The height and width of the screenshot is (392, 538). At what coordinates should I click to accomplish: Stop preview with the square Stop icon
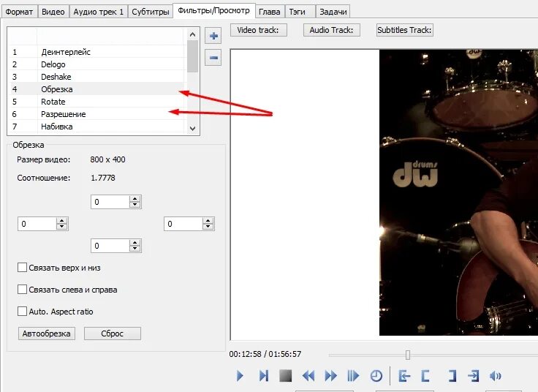(x=286, y=376)
